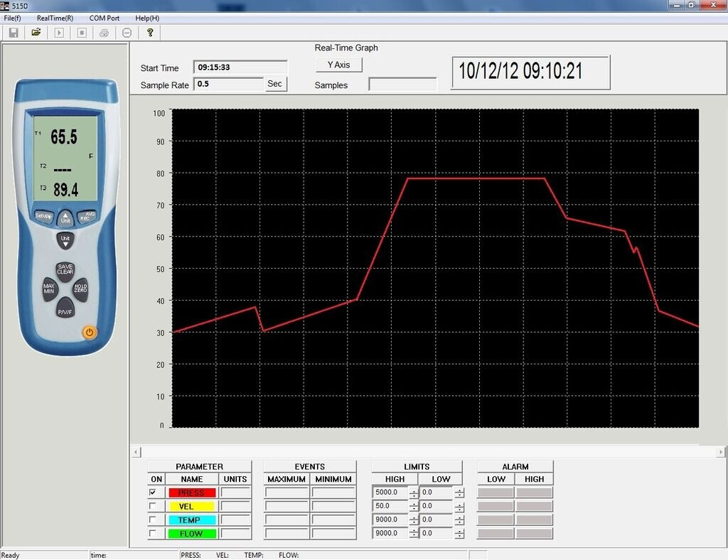Start recording with the play toolbar icon
The height and width of the screenshot is (560, 728).
[x=59, y=33]
